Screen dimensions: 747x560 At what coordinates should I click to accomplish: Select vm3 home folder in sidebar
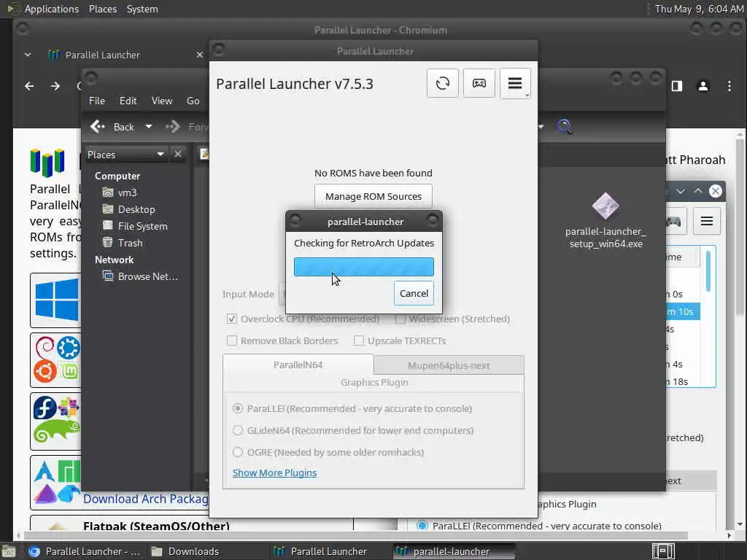tap(127, 192)
